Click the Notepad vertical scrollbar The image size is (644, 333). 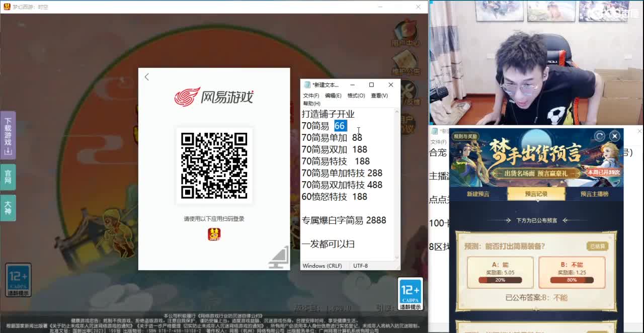tap(397, 184)
